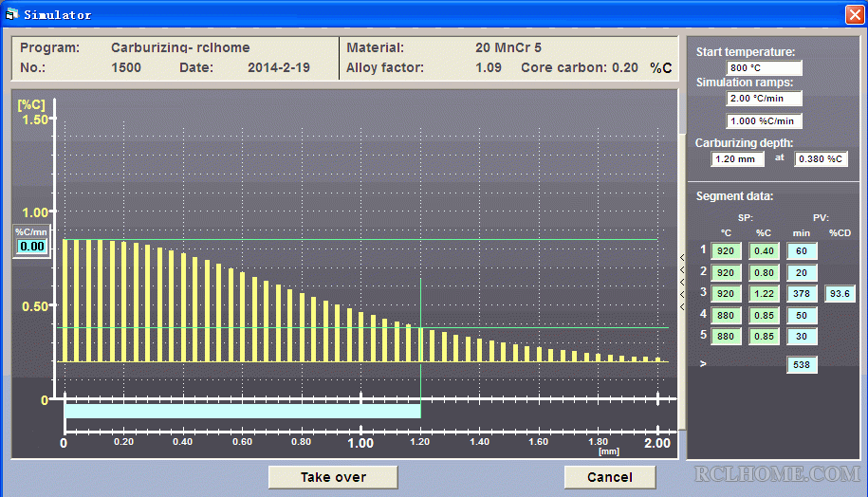Click the program number 1500
Image resolution: width=868 pixels, height=497 pixels.
coord(125,67)
